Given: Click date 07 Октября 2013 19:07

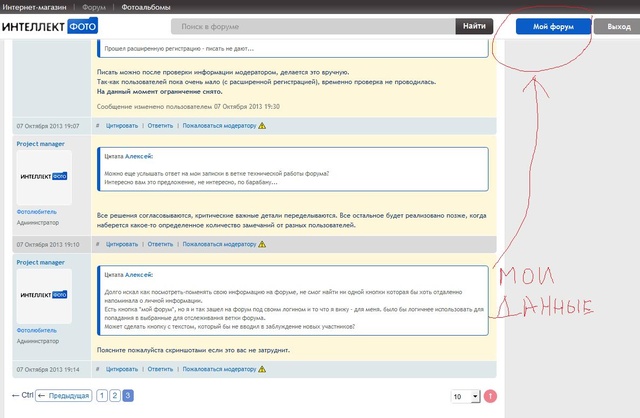Looking at the screenshot, I should coord(48,126).
